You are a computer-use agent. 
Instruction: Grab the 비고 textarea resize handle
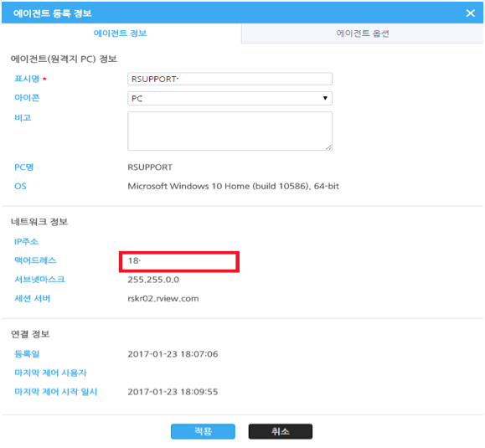tap(329, 147)
